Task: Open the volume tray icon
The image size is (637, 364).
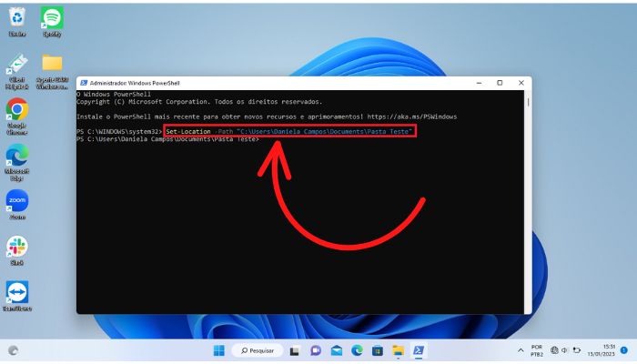Action: click(565, 350)
